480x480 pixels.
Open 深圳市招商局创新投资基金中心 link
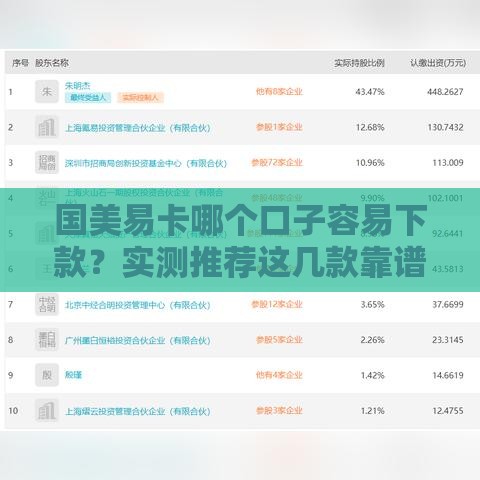pos(146,163)
